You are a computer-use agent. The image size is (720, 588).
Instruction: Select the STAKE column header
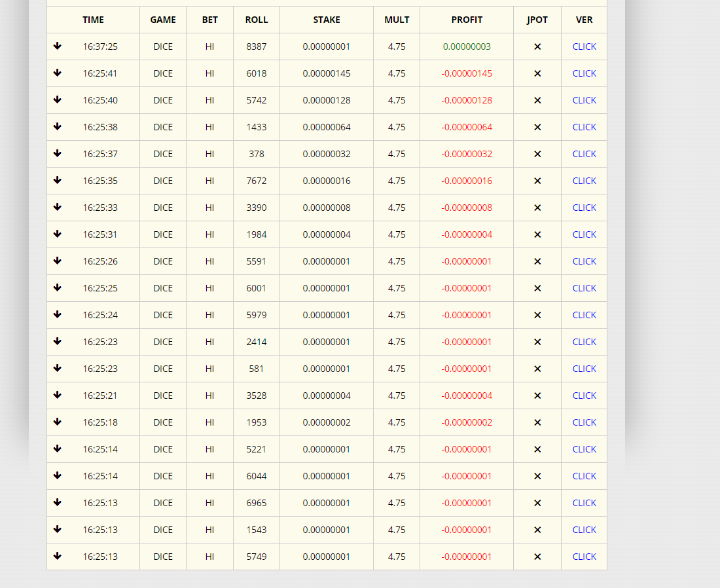click(x=327, y=20)
